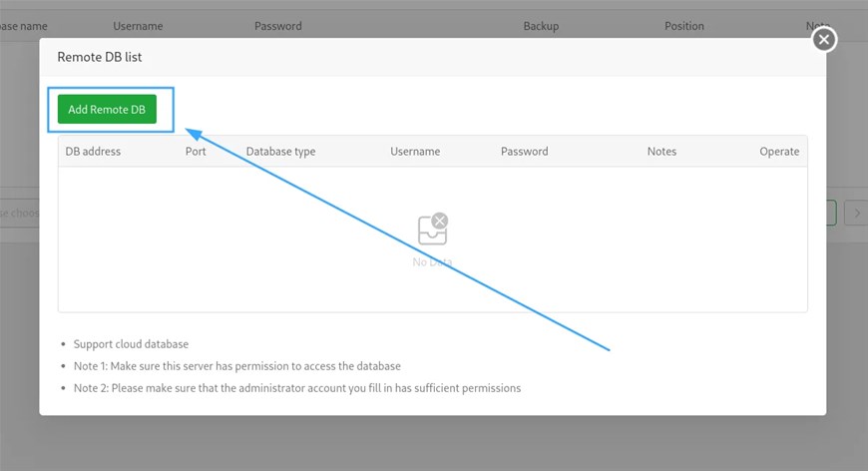Click the next page chevron behind dialog
Image resolution: width=868 pixels, height=471 pixels.
coord(856,214)
